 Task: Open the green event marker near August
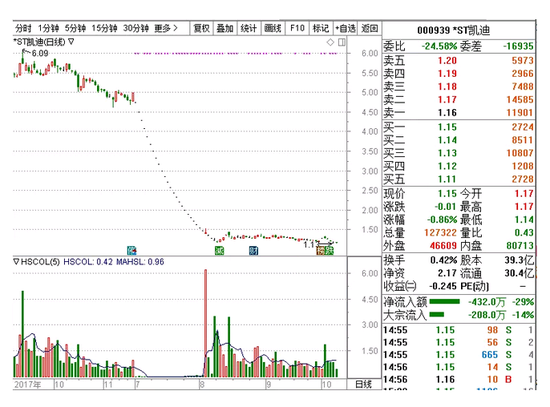coord(220,250)
